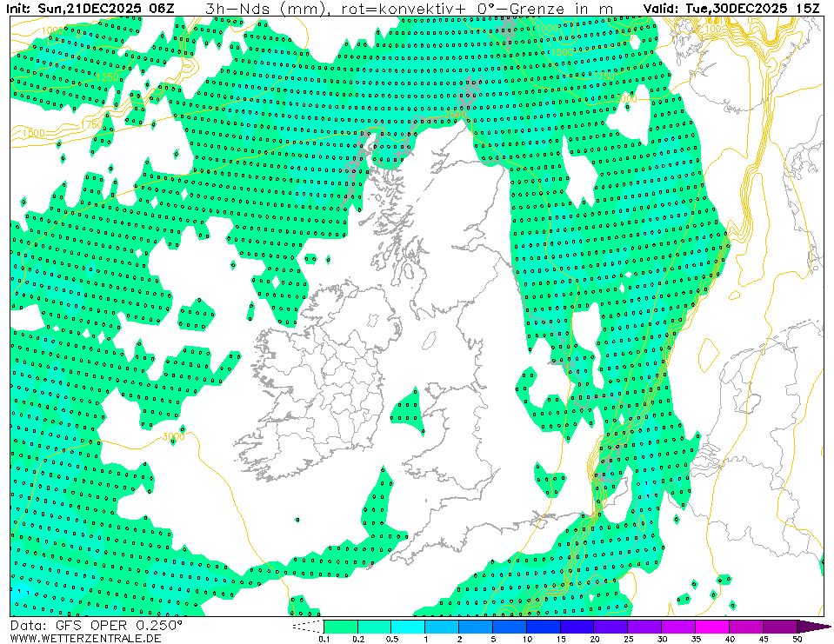Click the 1500 contour label at left edge

[x=32, y=133]
